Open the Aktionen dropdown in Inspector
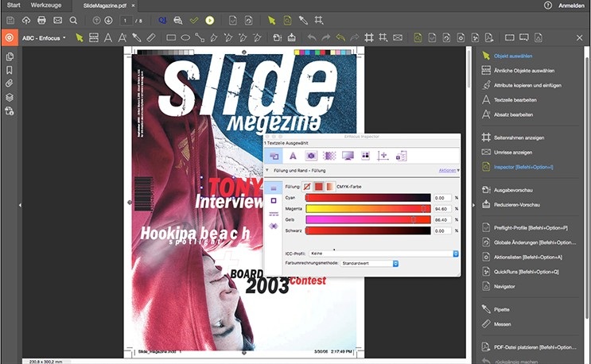The width and height of the screenshot is (591, 364). tap(449, 171)
